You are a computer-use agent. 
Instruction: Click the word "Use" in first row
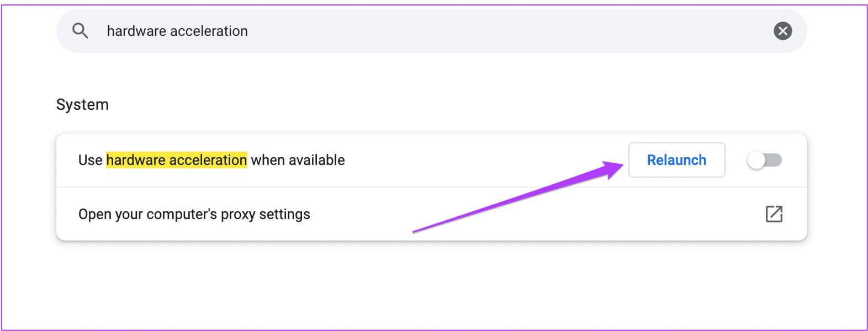coord(90,160)
